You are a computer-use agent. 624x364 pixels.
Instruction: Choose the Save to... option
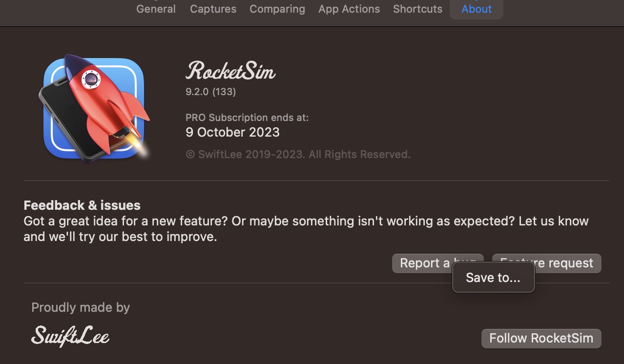tap(493, 277)
